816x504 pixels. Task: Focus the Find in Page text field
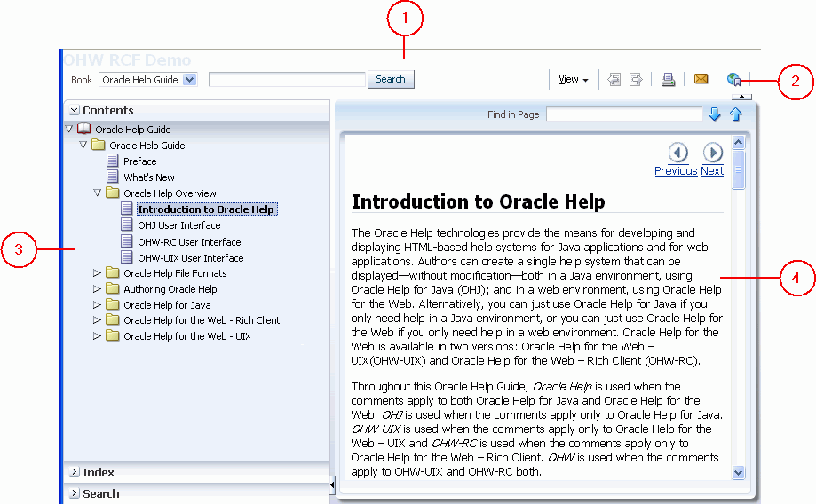click(x=624, y=114)
